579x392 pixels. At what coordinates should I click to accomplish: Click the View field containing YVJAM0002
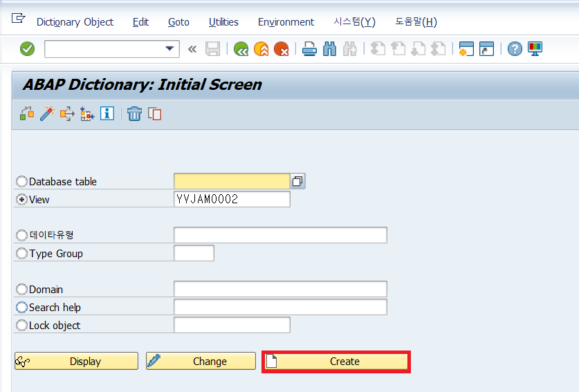tap(232, 199)
